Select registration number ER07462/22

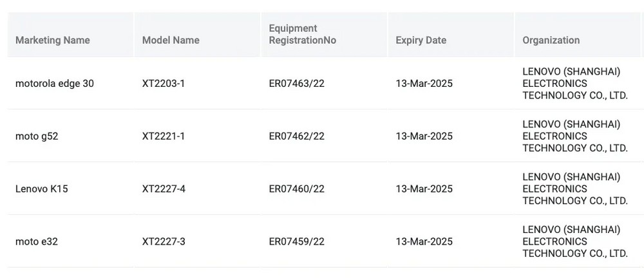297,136
